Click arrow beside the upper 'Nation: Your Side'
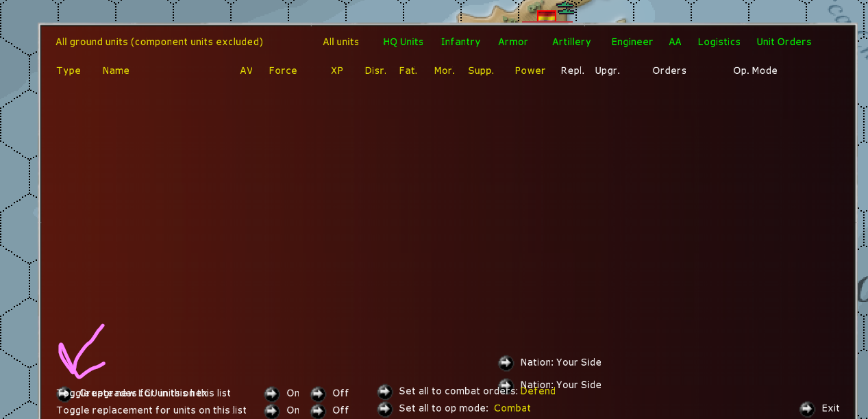Image resolution: width=868 pixels, height=419 pixels. coord(506,362)
